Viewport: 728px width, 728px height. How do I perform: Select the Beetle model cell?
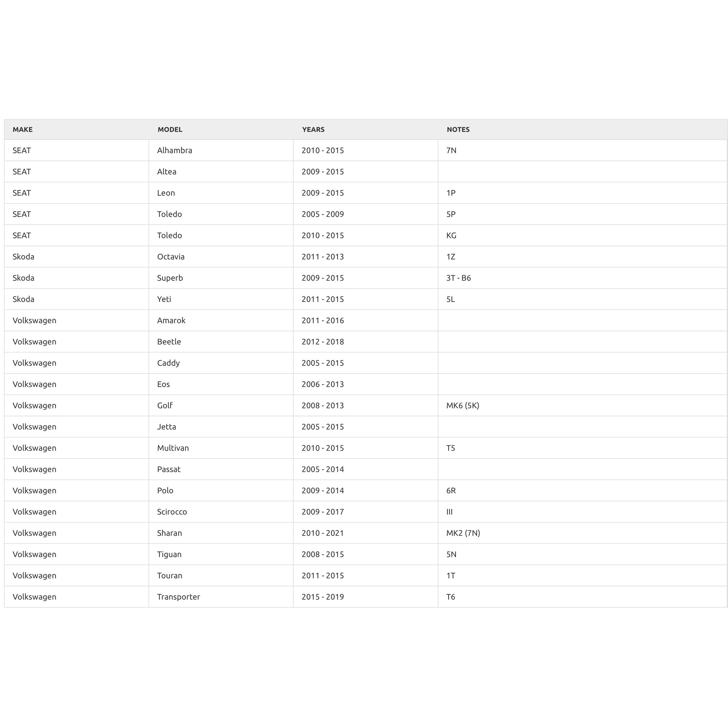[169, 342]
